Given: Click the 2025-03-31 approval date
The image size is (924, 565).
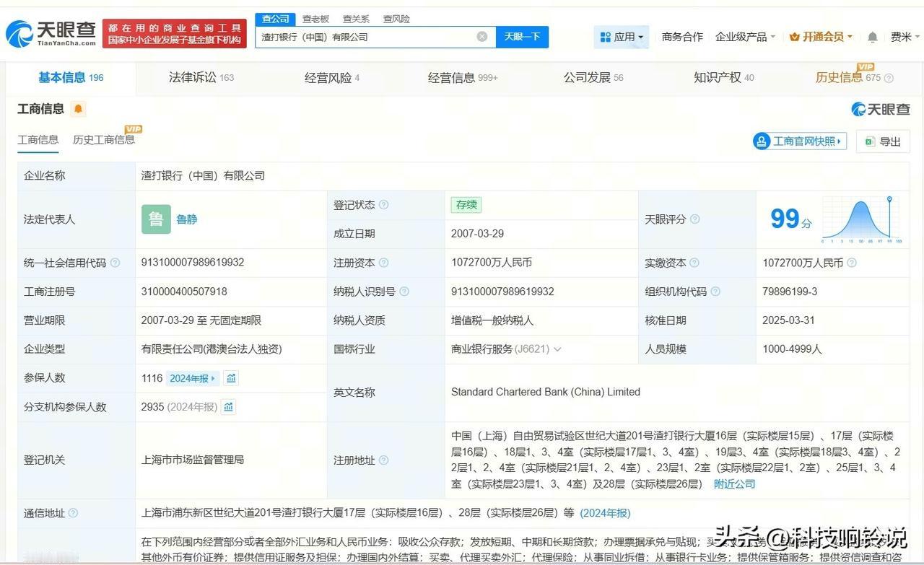Looking at the screenshot, I should pyautogui.click(x=789, y=320).
